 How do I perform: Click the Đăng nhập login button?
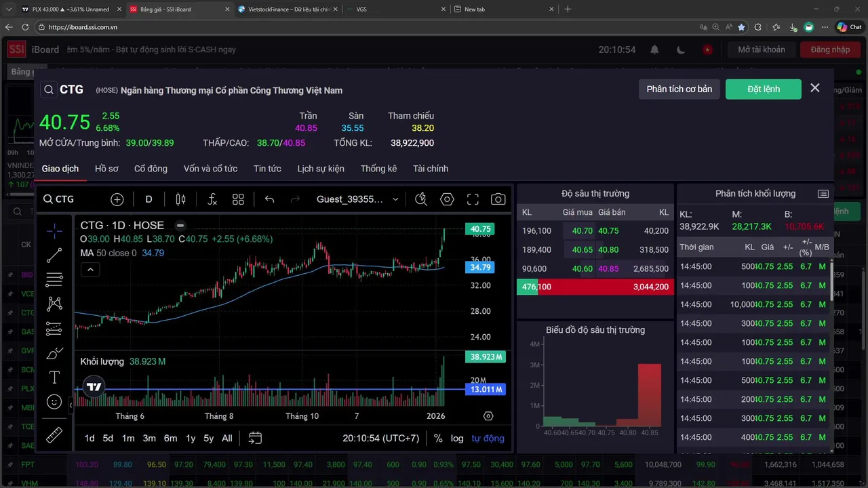coord(830,49)
